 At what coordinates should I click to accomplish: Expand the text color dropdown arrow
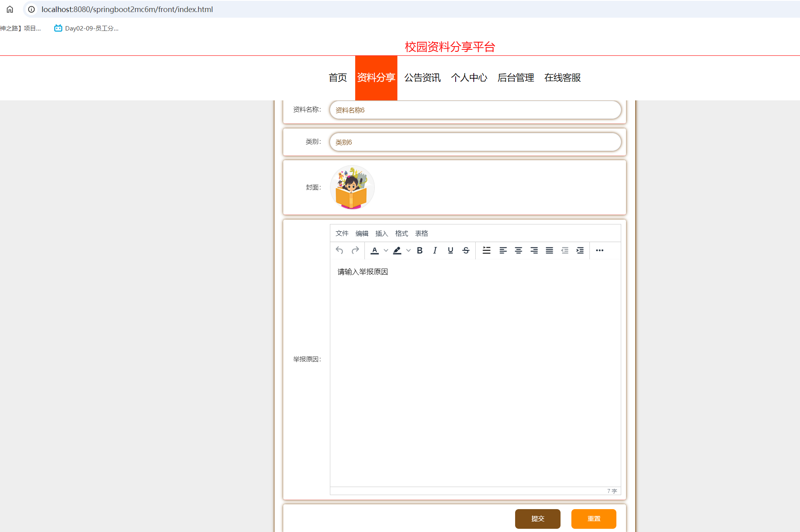[386, 251]
